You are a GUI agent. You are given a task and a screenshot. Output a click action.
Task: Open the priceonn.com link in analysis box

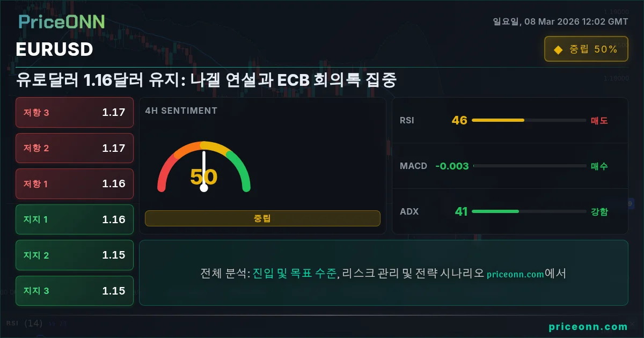515,274
